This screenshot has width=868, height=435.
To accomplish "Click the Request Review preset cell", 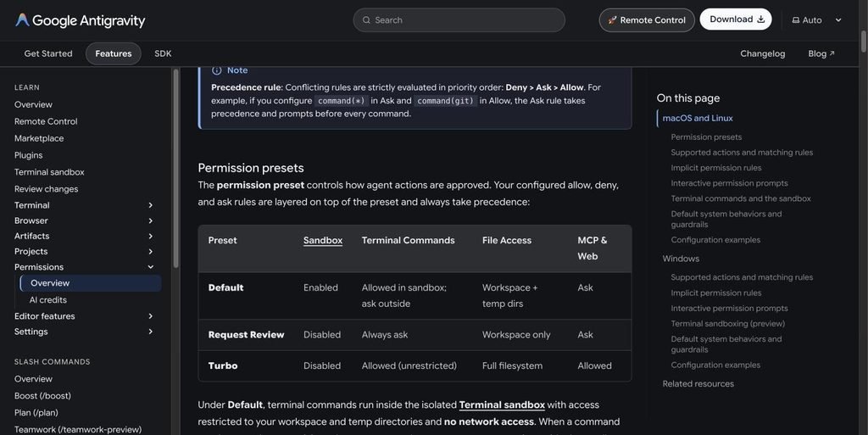I will pos(246,335).
